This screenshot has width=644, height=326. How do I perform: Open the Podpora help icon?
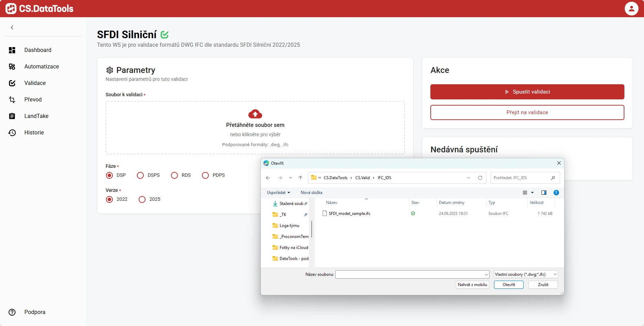click(x=12, y=312)
